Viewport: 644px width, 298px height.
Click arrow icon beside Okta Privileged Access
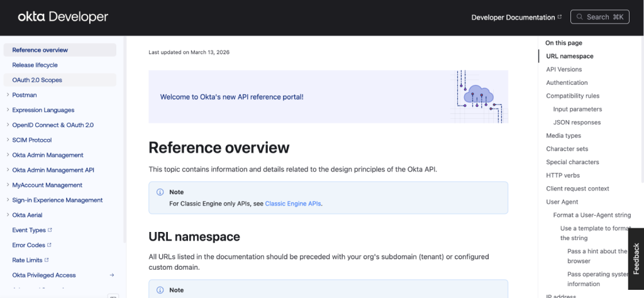112,275
